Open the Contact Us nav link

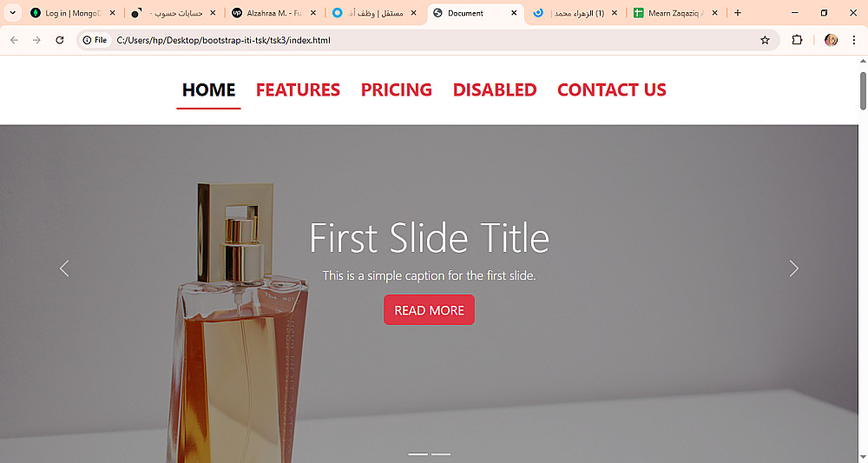(x=612, y=89)
